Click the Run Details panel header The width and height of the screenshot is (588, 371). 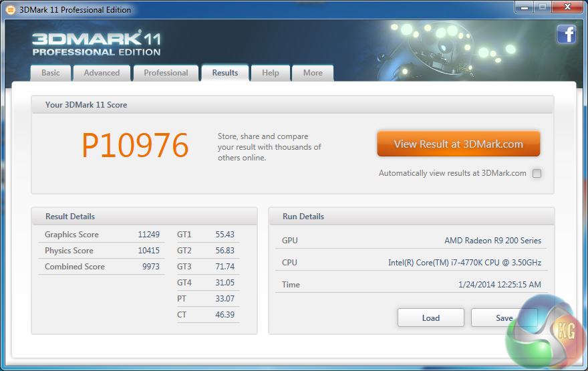click(x=412, y=217)
